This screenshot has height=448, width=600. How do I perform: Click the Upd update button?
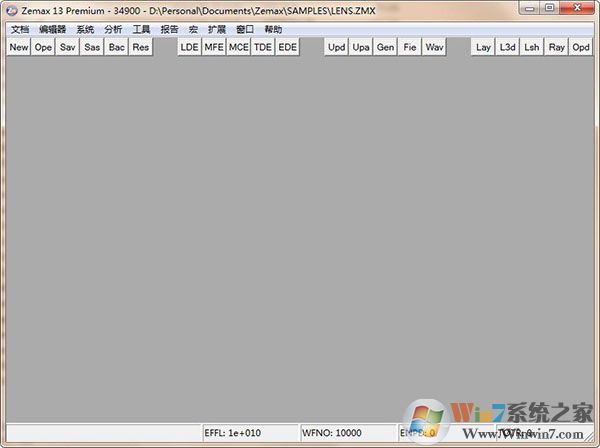[x=336, y=47]
